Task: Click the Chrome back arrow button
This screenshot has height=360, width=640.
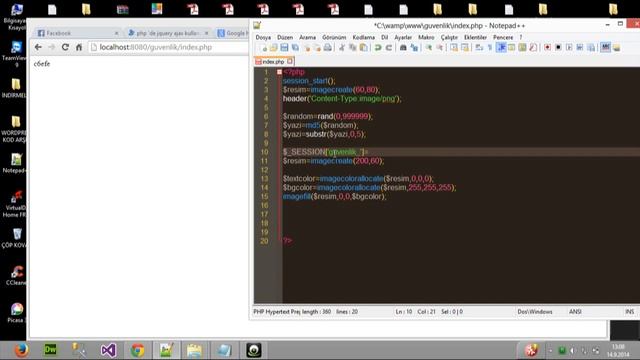Action: click(x=38, y=47)
